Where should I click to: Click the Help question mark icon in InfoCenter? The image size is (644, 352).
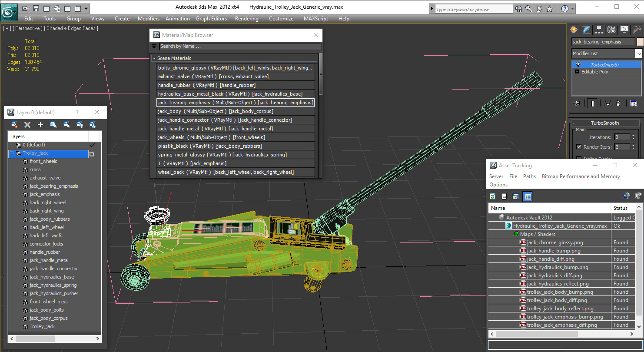[x=564, y=9]
